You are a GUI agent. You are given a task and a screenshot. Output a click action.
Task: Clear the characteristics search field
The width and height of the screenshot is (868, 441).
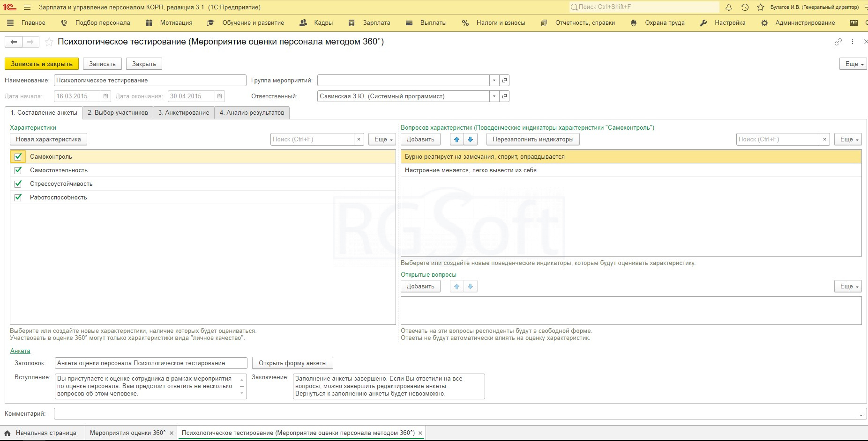359,140
